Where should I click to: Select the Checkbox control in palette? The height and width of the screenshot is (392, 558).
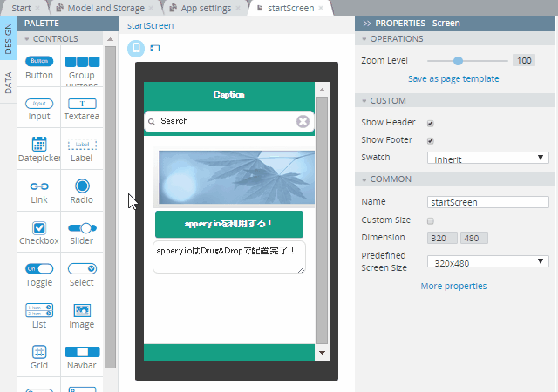[x=39, y=233]
